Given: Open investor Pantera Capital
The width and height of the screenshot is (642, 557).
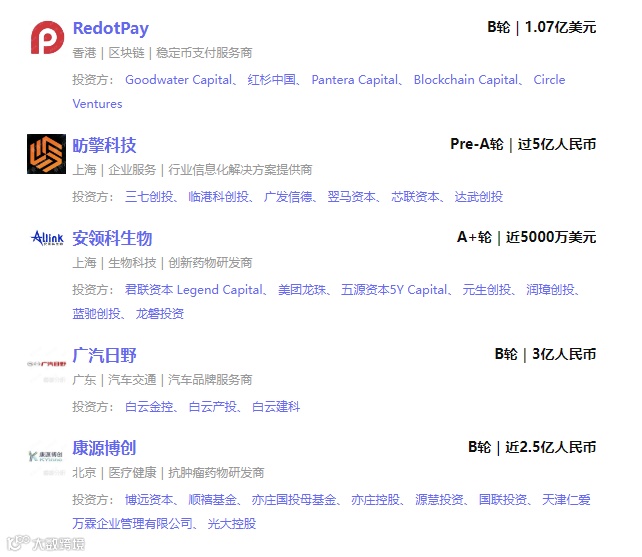Looking at the screenshot, I should (355, 80).
